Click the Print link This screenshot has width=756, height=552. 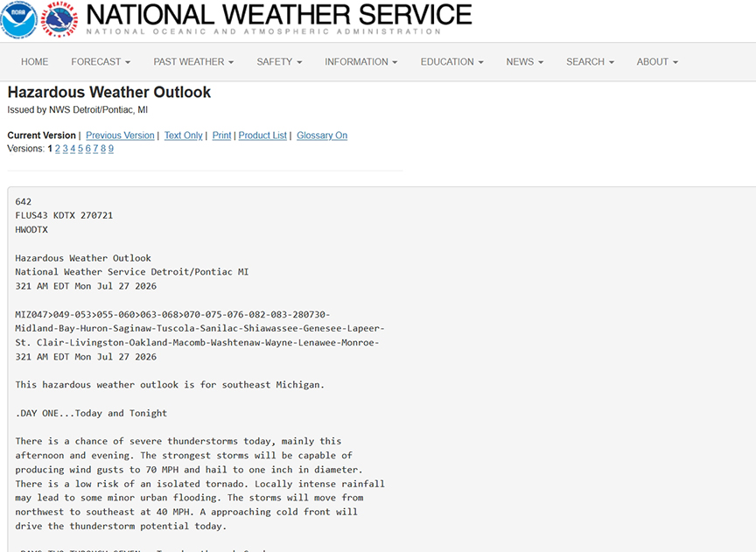(x=221, y=136)
